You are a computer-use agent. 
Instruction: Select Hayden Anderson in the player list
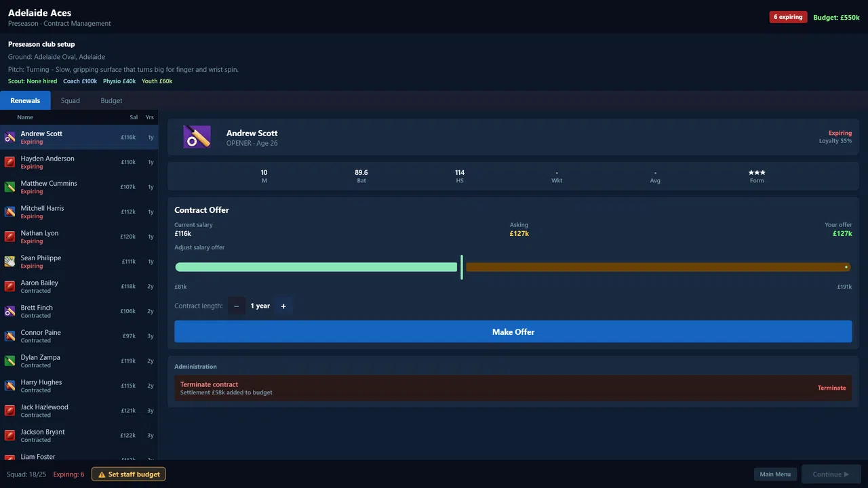pyautogui.click(x=79, y=162)
